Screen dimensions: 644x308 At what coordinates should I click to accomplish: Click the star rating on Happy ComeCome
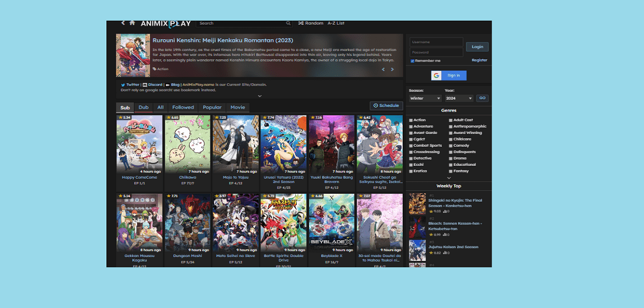tap(124, 118)
